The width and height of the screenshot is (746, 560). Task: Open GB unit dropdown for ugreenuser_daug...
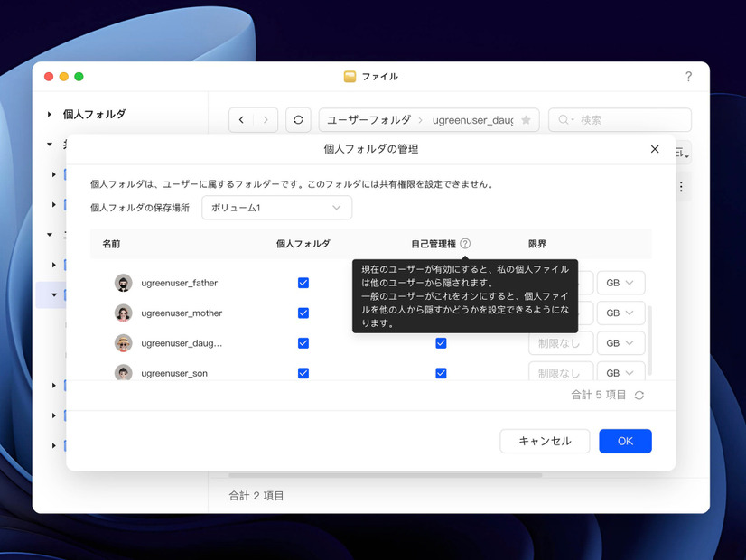620,343
